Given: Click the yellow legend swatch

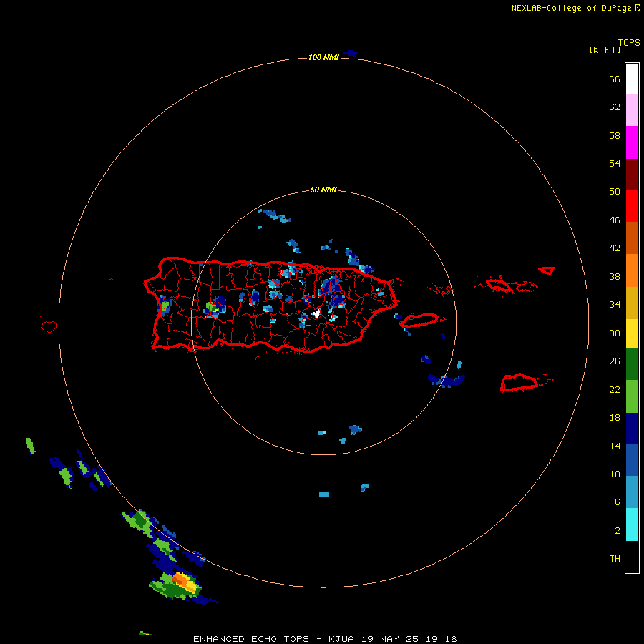Looking at the screenshot, I should 632,333.
